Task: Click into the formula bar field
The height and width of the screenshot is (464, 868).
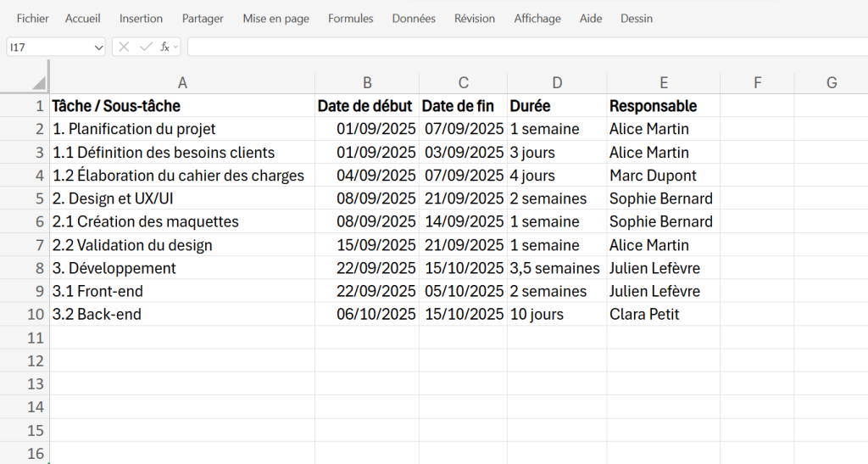Action: coord(527,47)
